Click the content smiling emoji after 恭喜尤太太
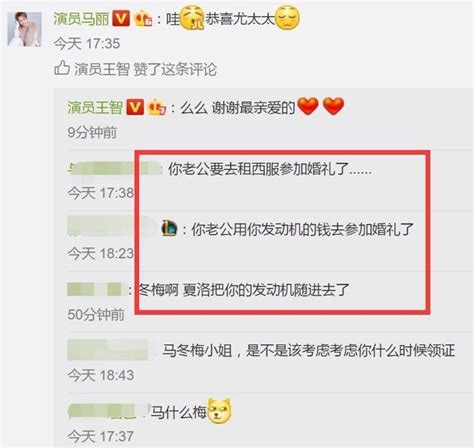 pyautogui.click(x=287, y=17)
